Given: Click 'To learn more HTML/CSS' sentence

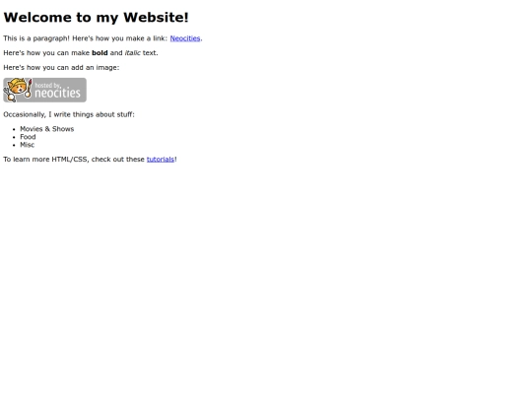Looking at the screenshot, I should tap(90, 160).
